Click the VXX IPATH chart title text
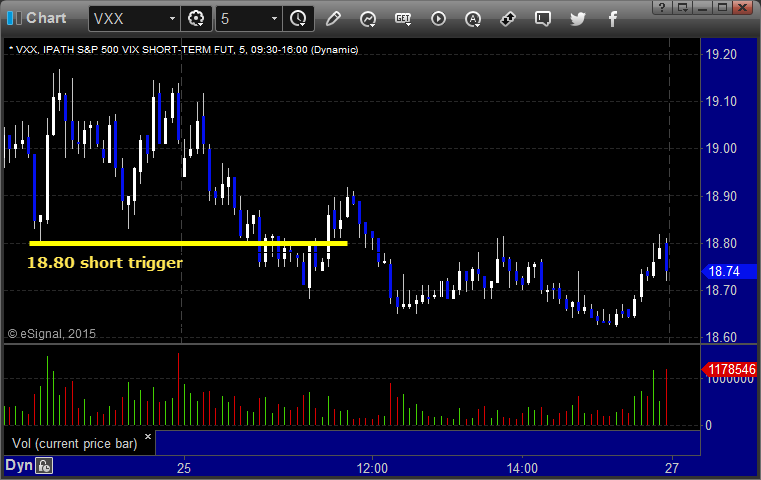 tap(186, 50)
